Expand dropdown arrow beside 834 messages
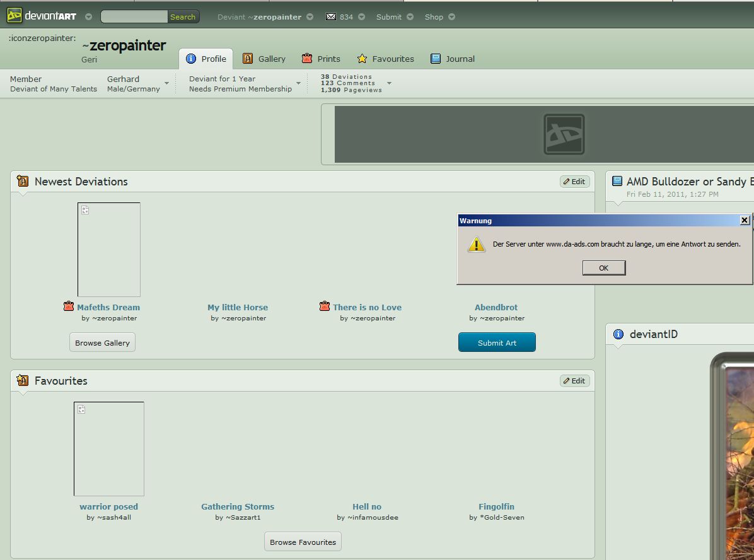 (x=362, y=17)
